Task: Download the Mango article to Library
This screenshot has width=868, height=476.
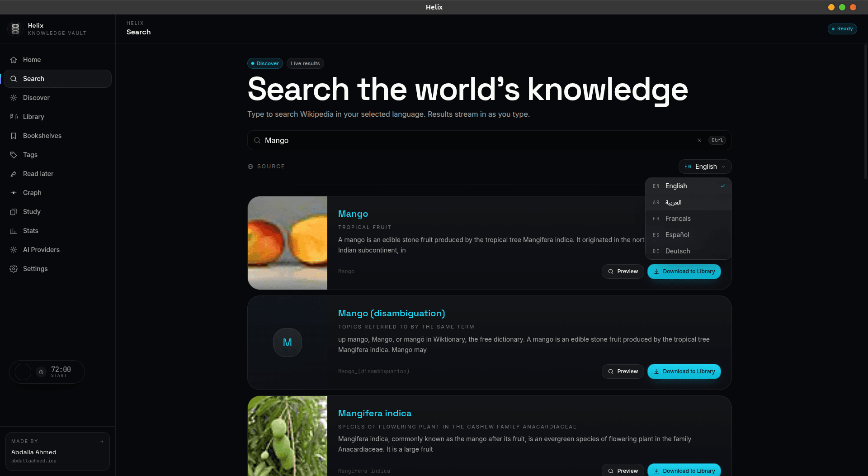Action: (684, 271)
